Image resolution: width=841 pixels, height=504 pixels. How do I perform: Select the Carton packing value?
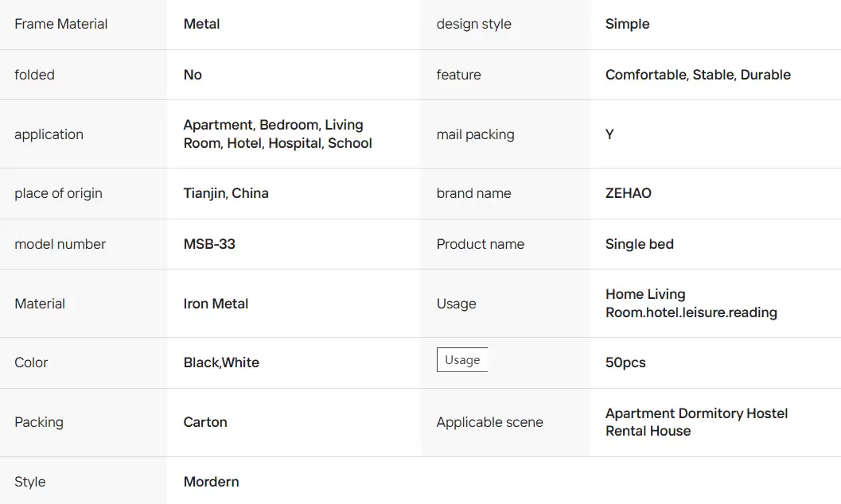(x=205, y=422)
